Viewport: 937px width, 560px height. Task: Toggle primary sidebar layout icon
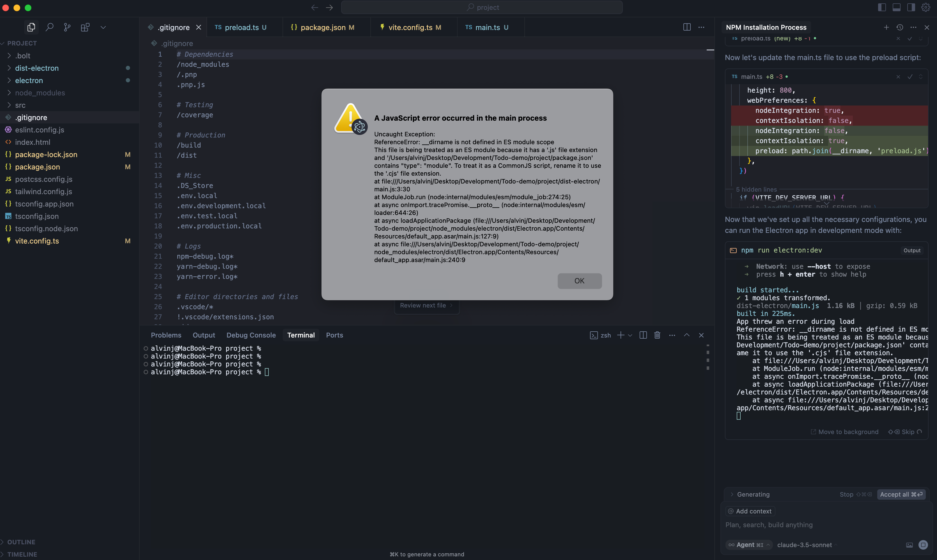(x=882, y=7)
